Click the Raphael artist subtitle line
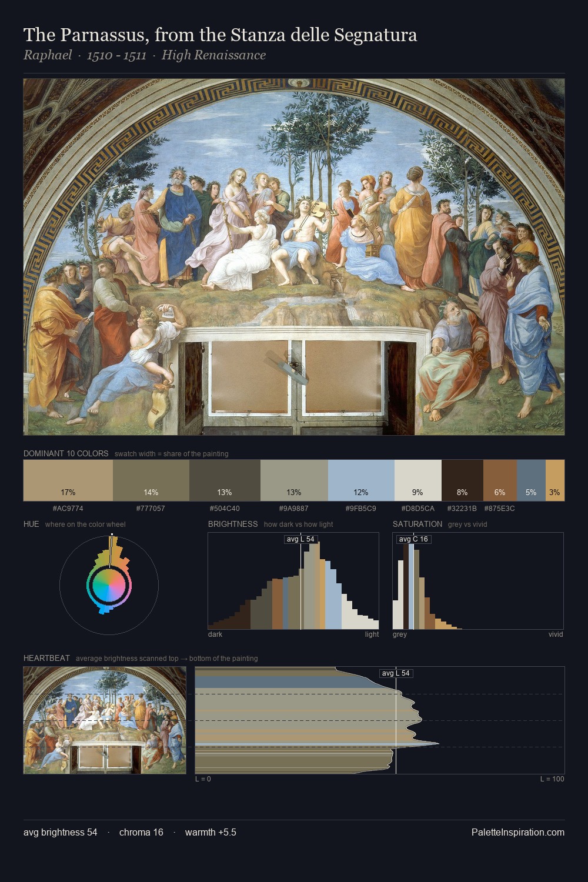This screenshot has height=882, width=588. click(x=145, y=55)
